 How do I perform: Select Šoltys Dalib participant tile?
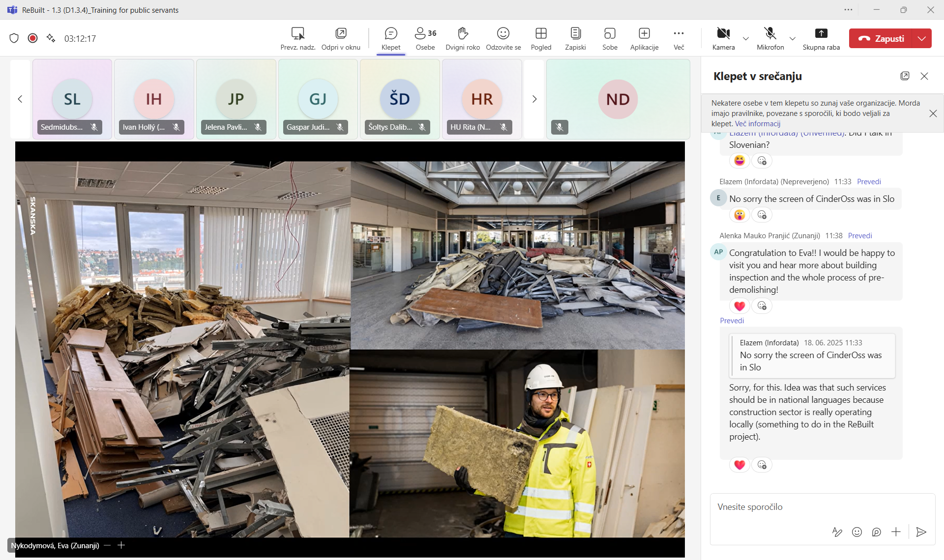[400, 99]
